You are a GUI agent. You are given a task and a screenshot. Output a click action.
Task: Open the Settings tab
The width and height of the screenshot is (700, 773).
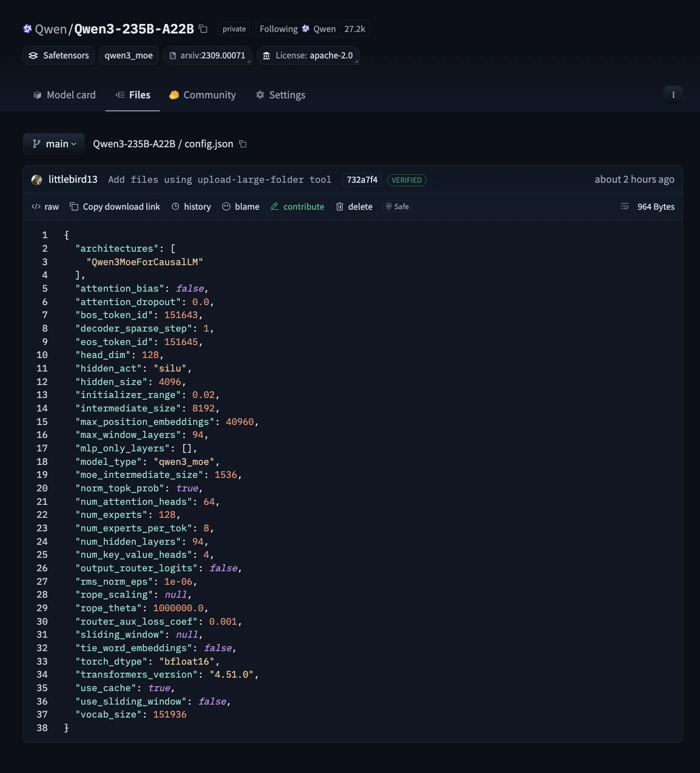pyautogui.click(x=280, y=95)
